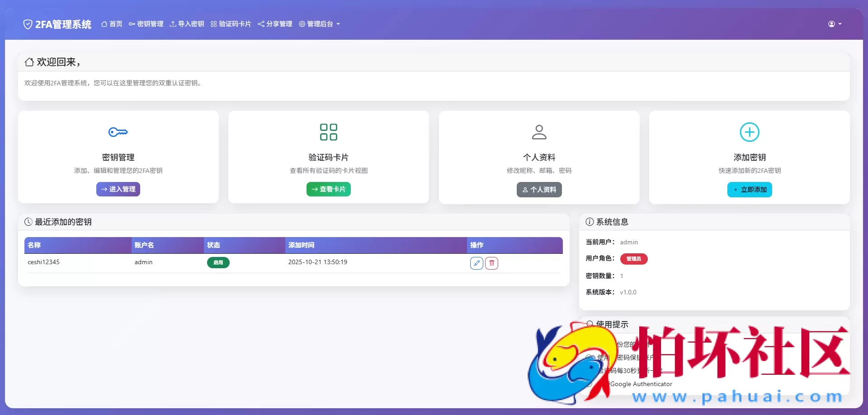Viewport: 868px width, 415px height.
Task: Click the clock icon beside 最近添加的密钥
Action: point(28,222)
